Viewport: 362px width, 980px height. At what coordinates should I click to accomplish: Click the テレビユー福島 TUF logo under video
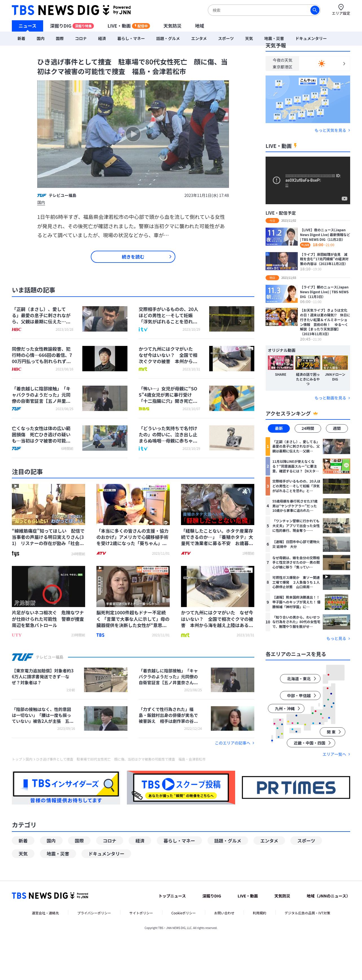coord(41,195)
